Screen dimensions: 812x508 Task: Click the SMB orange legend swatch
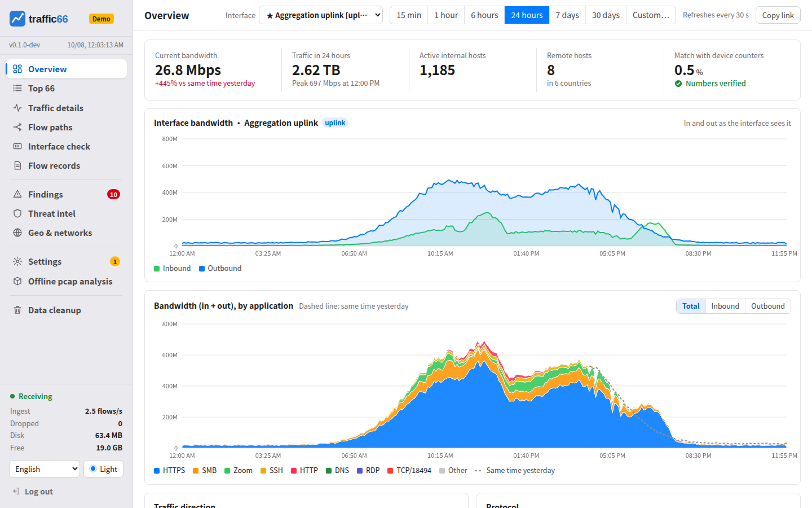[196, 471]
